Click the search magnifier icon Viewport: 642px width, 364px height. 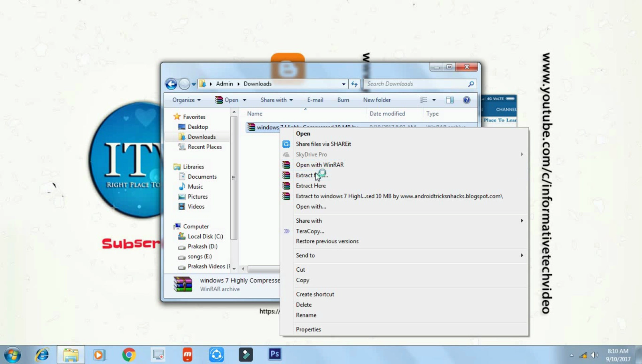(x=471, y=84)
